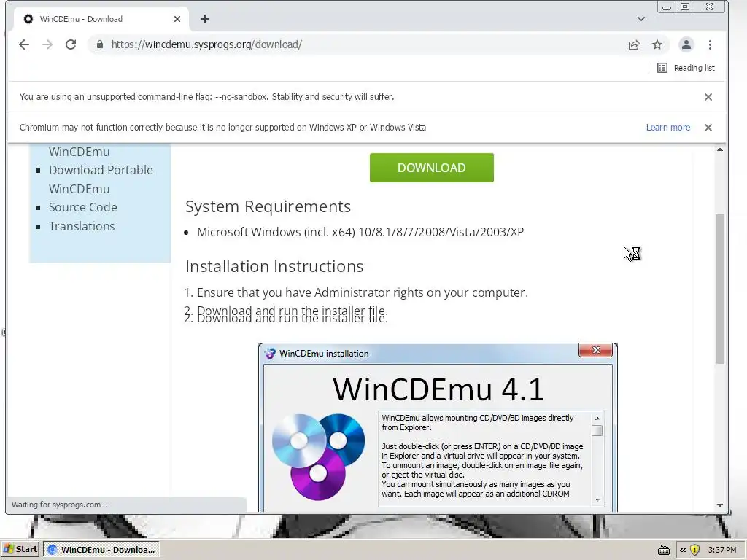Click the page scrollbar up arrow
This screenshot has height=560, width=747.
coord(720,149)
